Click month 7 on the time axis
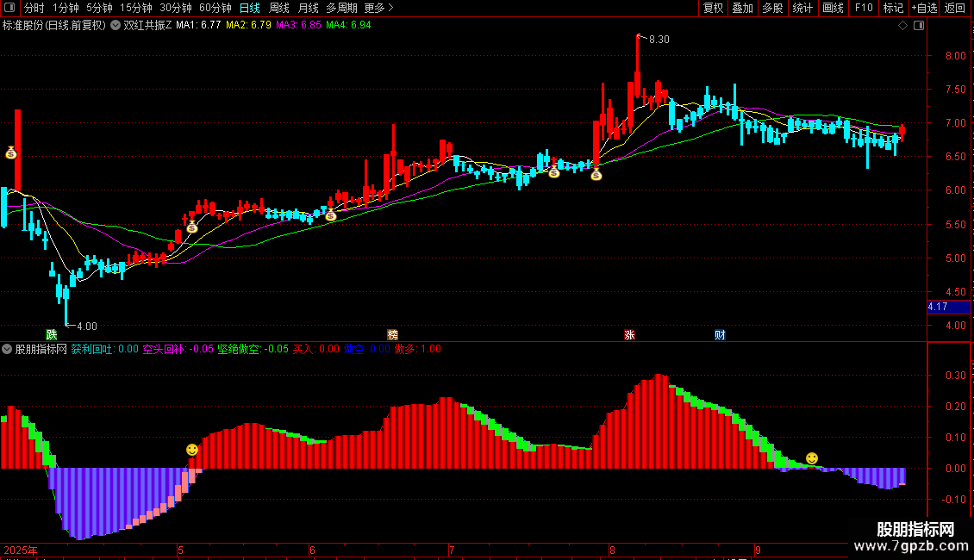This screenshot has height=560, width=974. tap(452, 550)
